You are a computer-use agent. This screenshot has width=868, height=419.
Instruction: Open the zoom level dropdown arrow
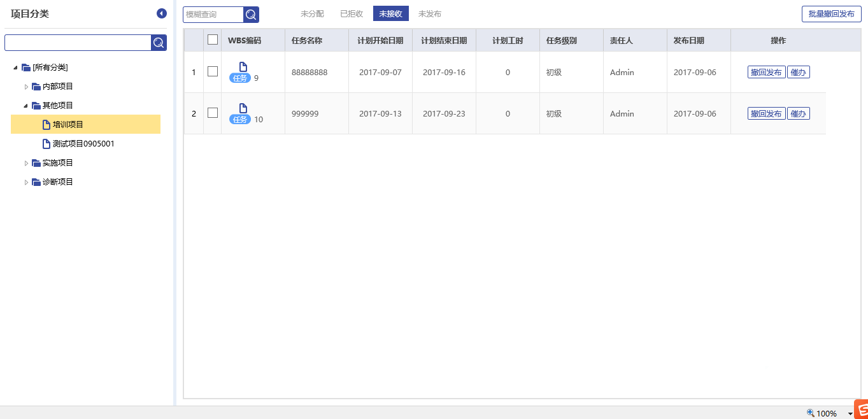pyautogui.click(x=850, y=414)
